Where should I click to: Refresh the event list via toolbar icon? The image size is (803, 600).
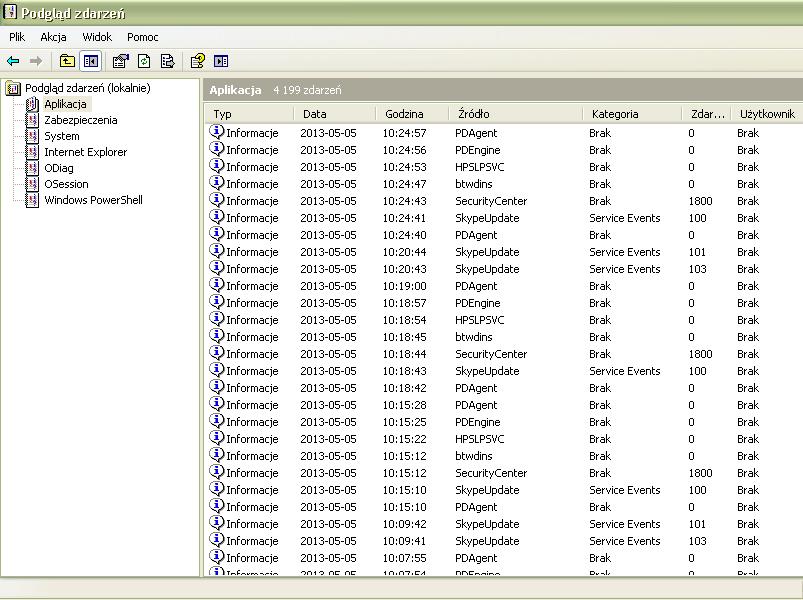tap(144, 61)
